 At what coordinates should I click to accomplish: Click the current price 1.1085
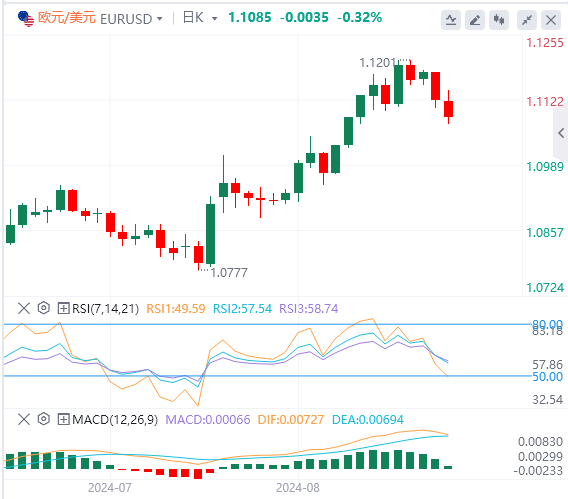click(250, 17)
